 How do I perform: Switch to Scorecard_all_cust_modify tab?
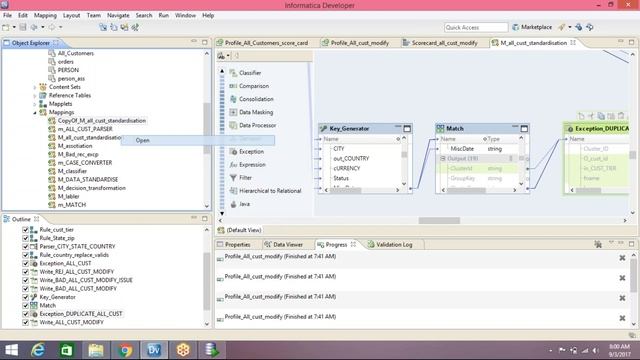(x=440, y=43)
